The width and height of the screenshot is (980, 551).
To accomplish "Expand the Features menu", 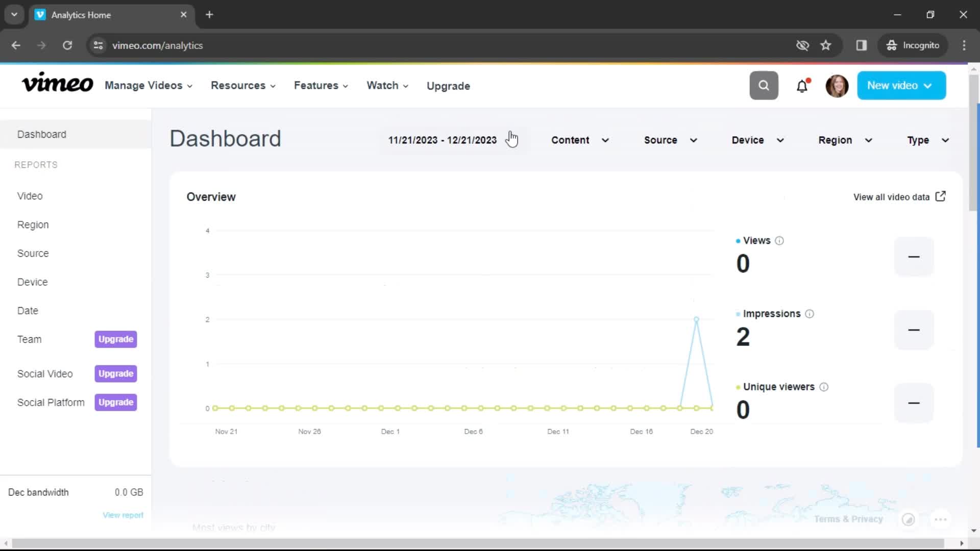I will pyautogui.click(x=321, y=86).
